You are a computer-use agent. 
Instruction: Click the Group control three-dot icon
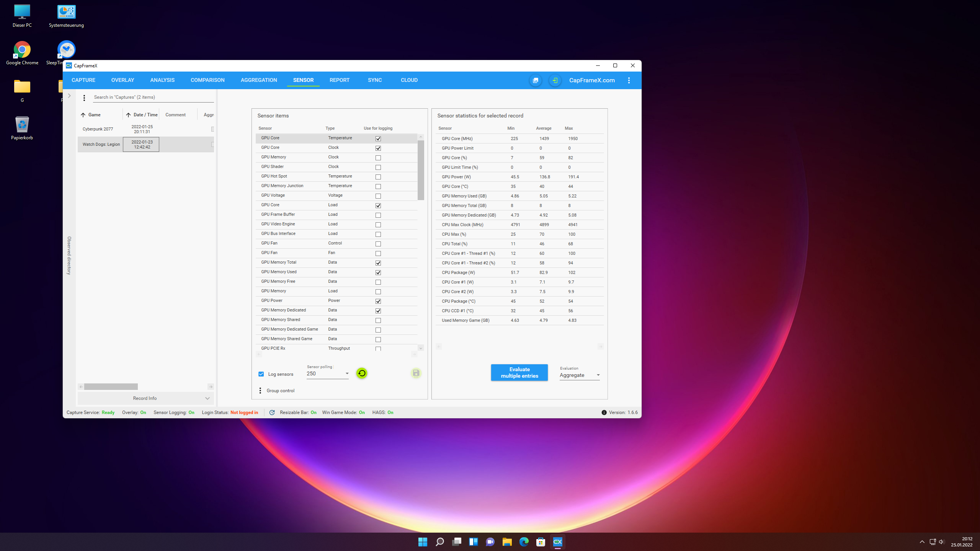[260, 391]
